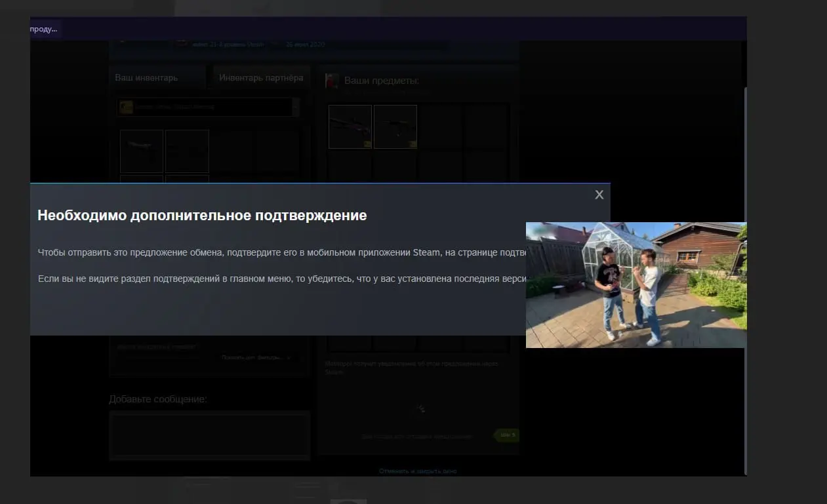Click the green step indicator badge

507,435
